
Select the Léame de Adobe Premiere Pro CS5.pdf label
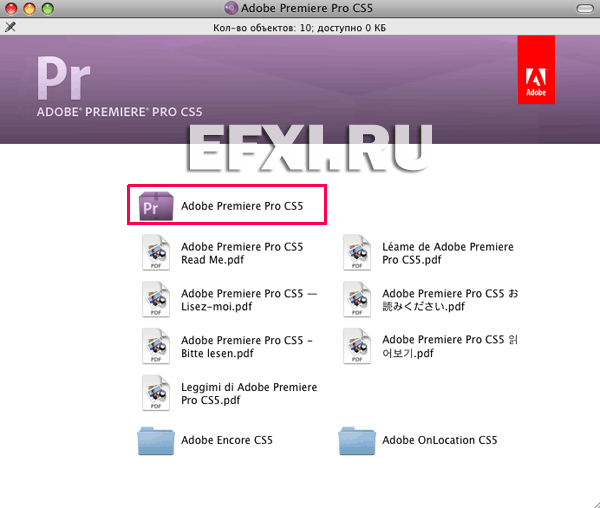tap(448, 253)
